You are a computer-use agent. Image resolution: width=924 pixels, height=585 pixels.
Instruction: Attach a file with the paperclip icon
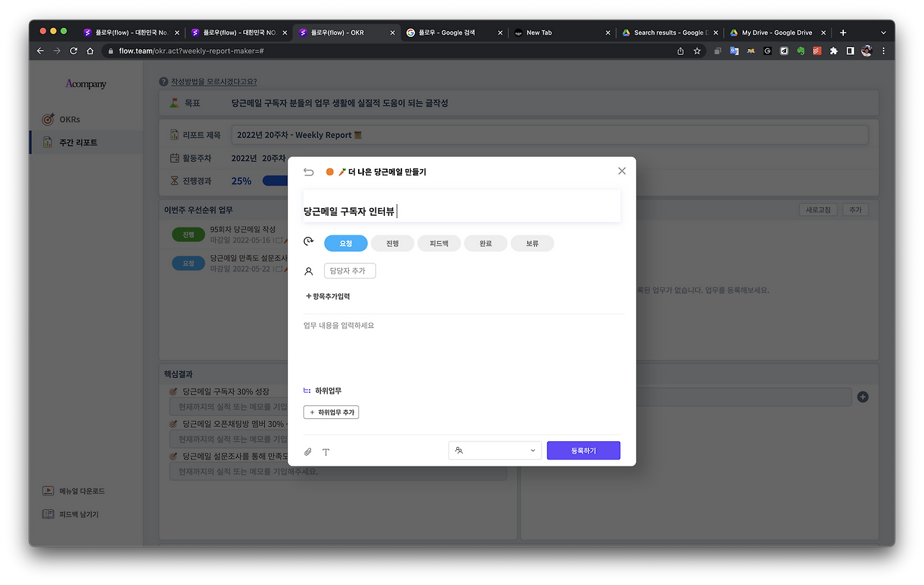(x=308, y=452)
